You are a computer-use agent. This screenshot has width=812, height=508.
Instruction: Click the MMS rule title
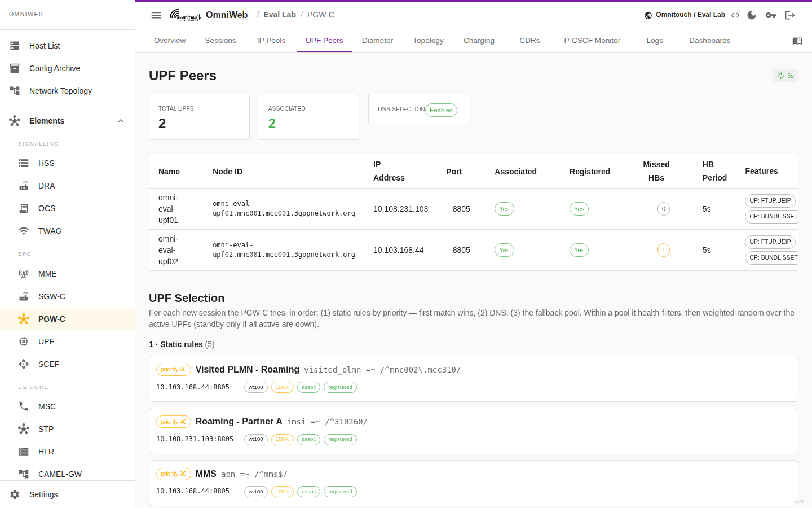(206, 474)
